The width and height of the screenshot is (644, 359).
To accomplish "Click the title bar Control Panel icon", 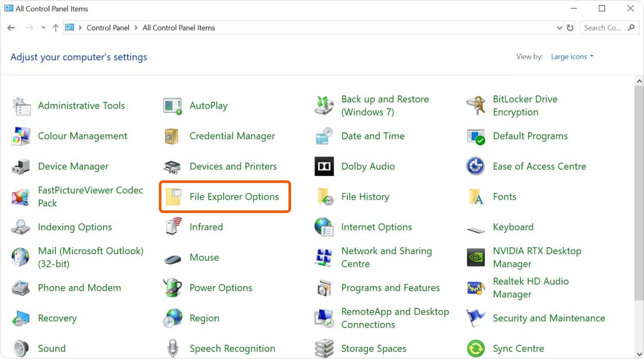I will (x=9, y=8).
